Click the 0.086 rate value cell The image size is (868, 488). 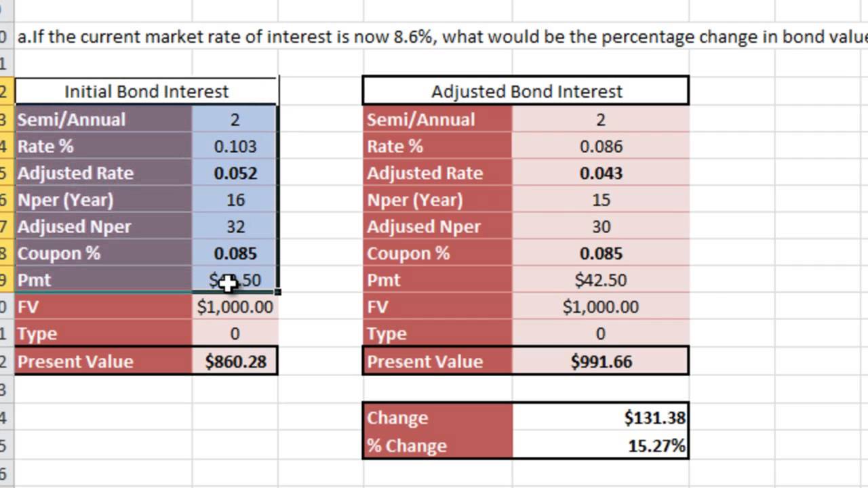[601, 146]
